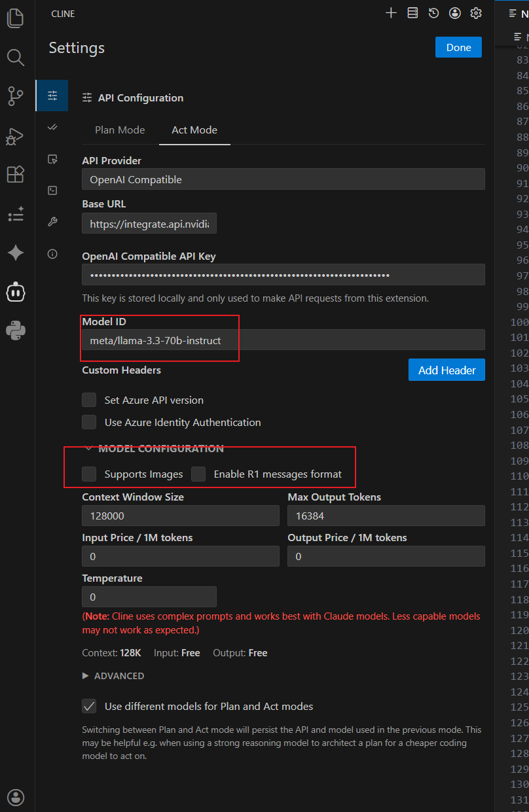Check Set Azure API version
The image size is (529, 812).
pos(89,400)
